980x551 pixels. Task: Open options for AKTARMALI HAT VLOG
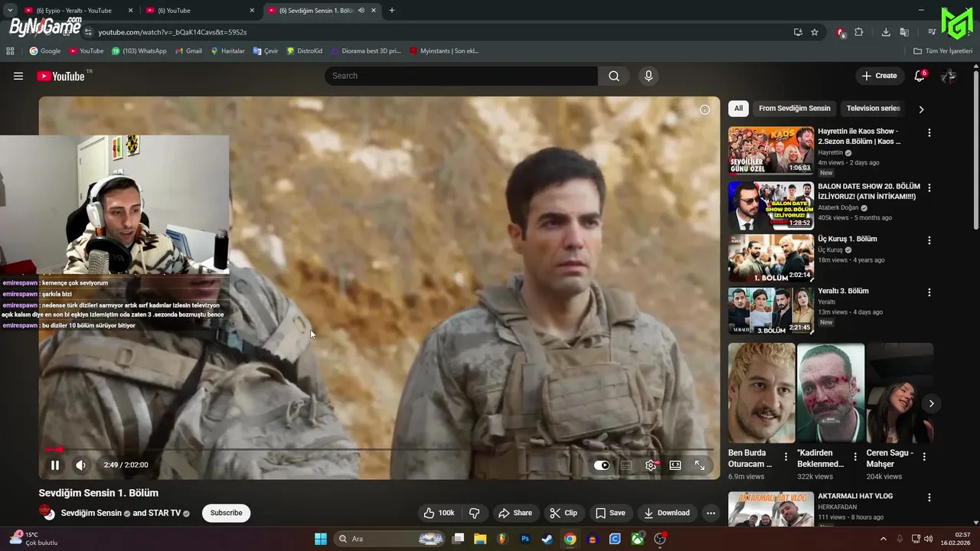click(929, 497)
